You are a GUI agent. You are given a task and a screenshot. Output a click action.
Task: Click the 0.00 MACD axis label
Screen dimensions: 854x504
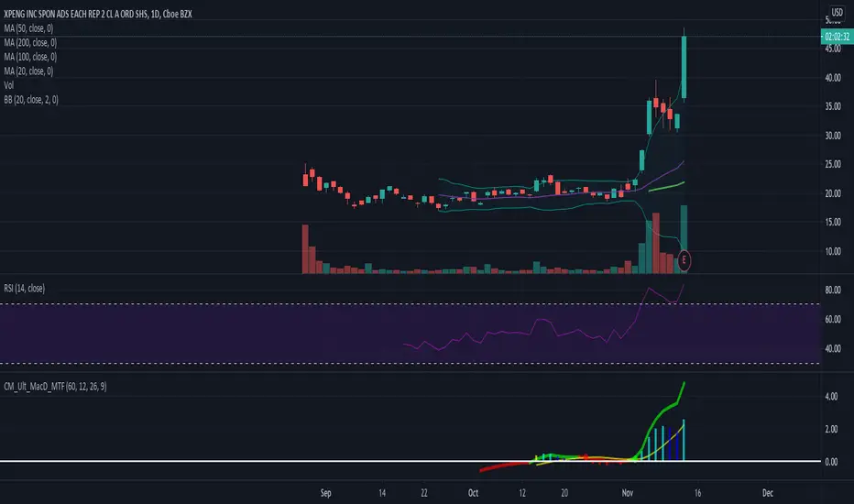point(831,462)
